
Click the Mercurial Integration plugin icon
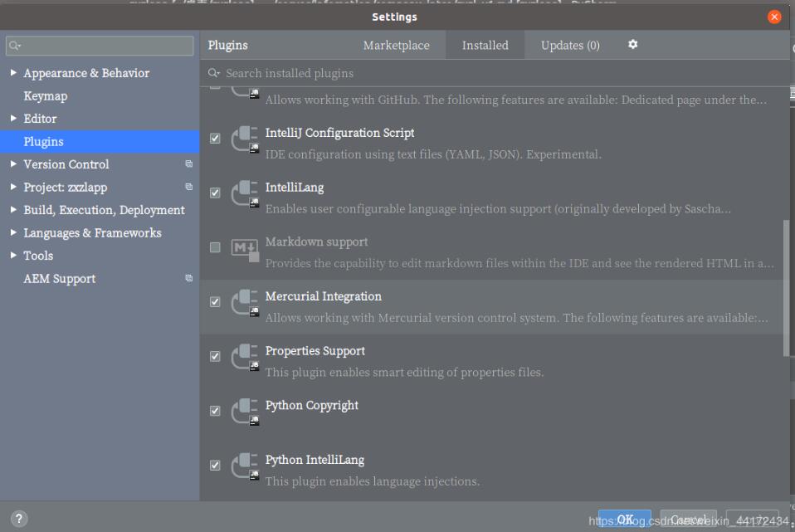point(246,303)
